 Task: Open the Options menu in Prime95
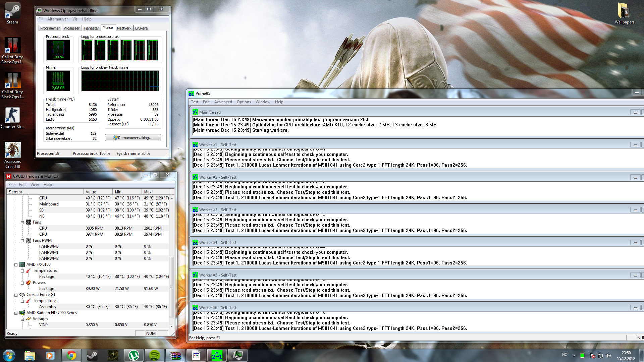pyautogui.click(x=244, y=102)
